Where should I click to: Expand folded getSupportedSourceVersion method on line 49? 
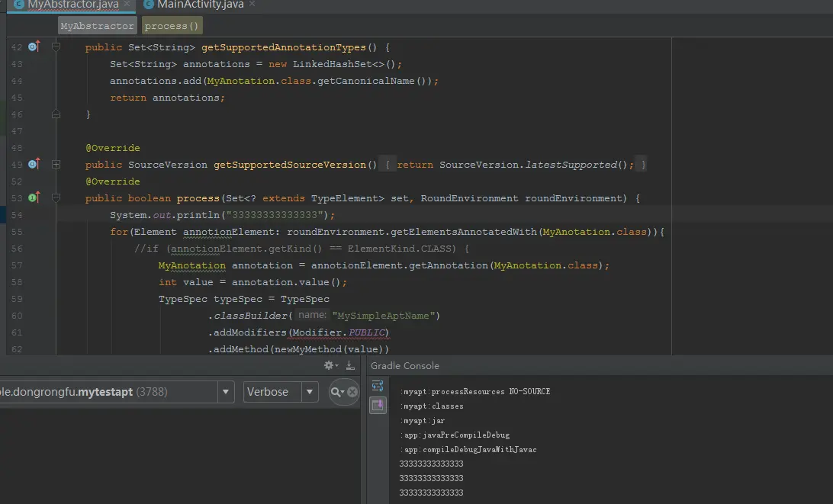(56, 165)
